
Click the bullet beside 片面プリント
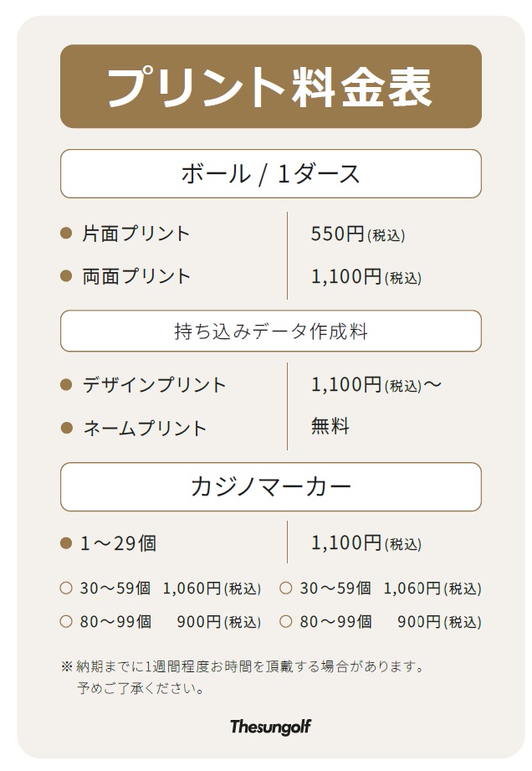tap(67, 234)
